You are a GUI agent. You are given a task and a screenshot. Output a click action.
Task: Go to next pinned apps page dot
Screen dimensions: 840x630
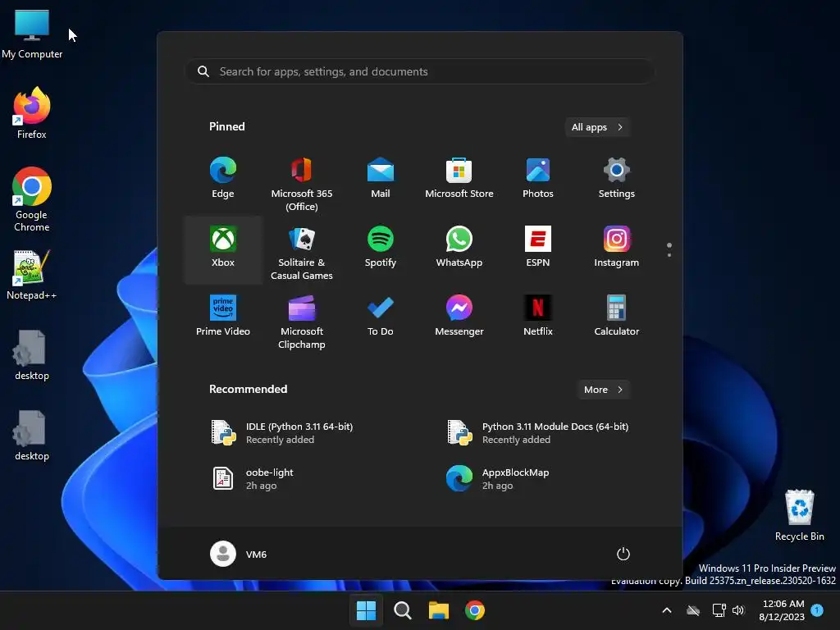pyautogui.click(x=669, y=255)
